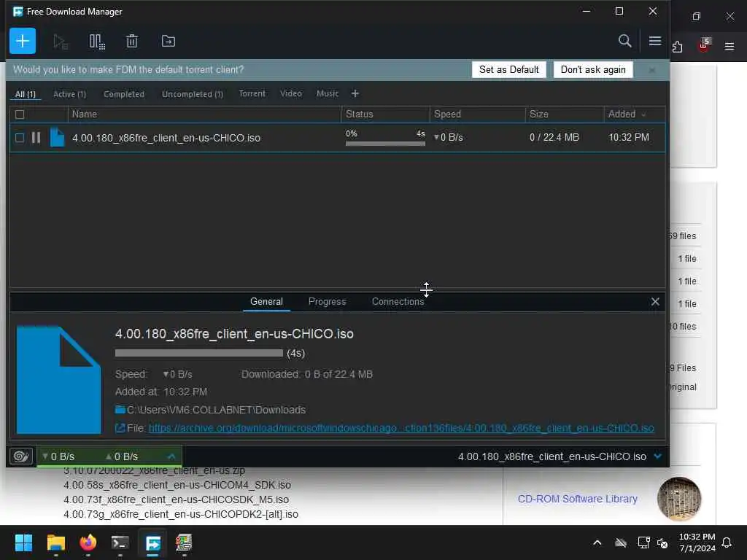Click the CD-ROM library round thumbnail
The width and height of the screenshot is (747, 560).
(x=679, y=499)
